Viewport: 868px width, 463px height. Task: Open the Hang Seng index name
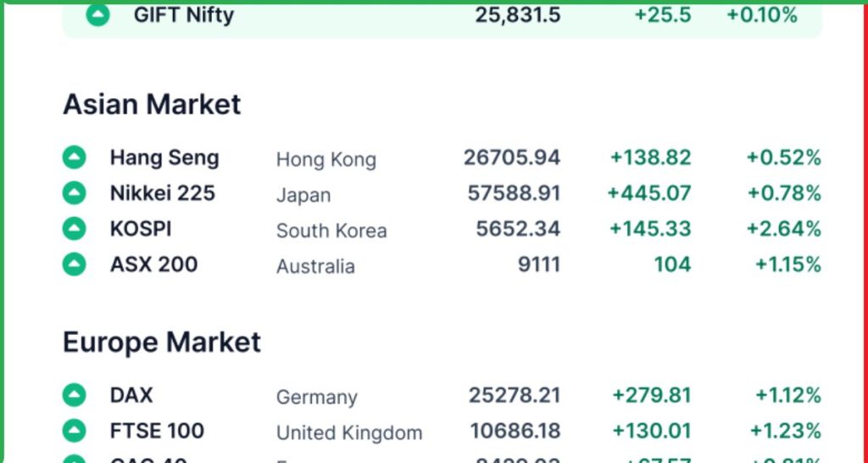[x=164, y=158]
